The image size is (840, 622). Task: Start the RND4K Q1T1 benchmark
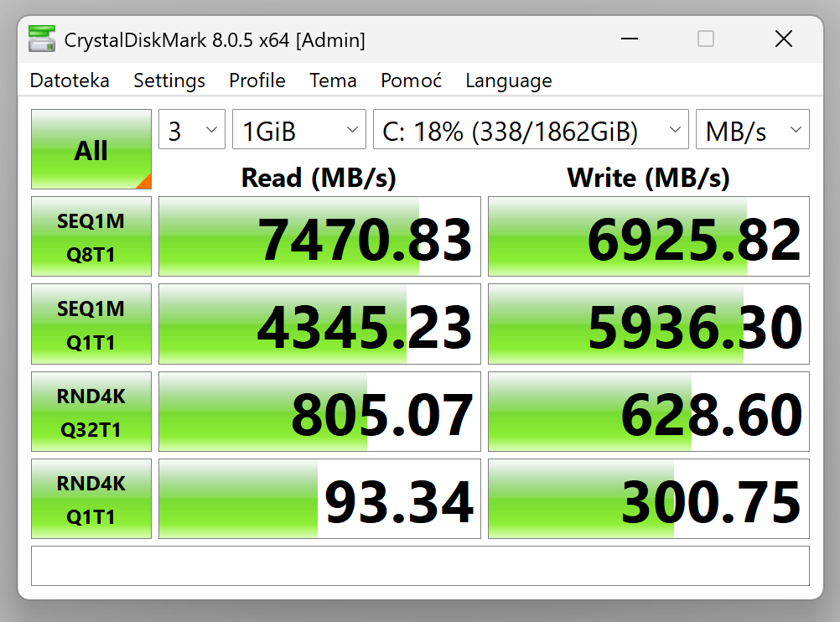pos(91,499)
